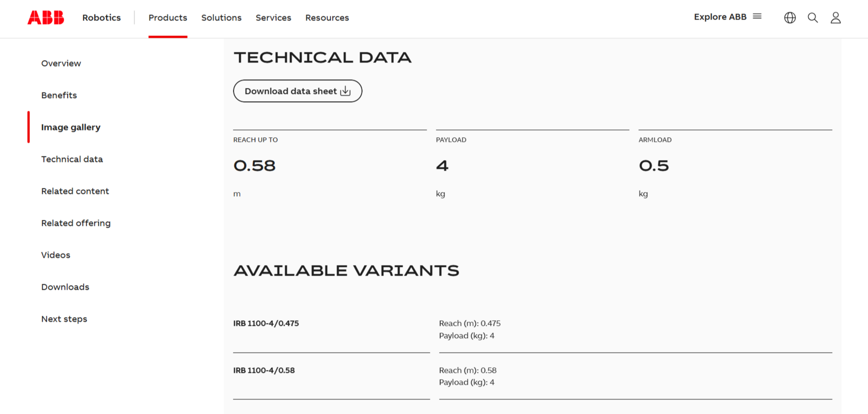Screen dimensions: 868x414
Task: Select the IRB 1100-4/0.475 variant name
Action: (x=266, y=324)
